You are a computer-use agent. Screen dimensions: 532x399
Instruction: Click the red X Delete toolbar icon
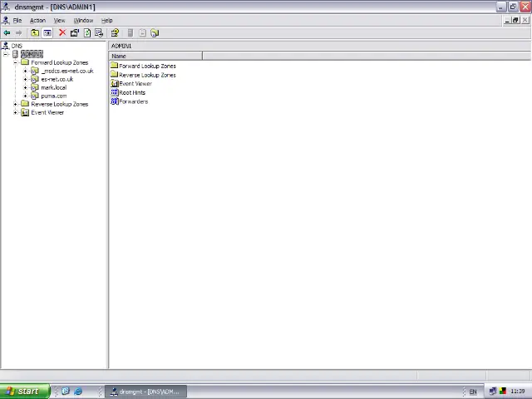pyautogui.click(x=62, y=32)
